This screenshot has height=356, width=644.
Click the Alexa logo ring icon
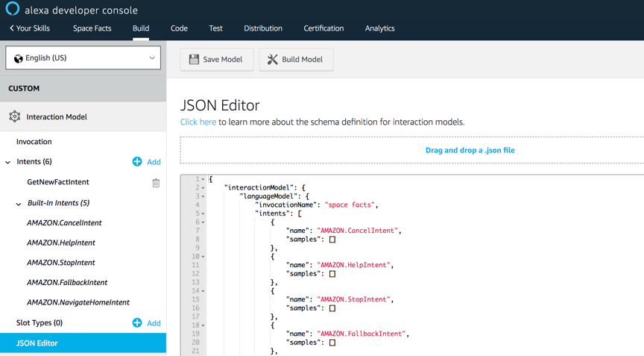pos(12,9)
